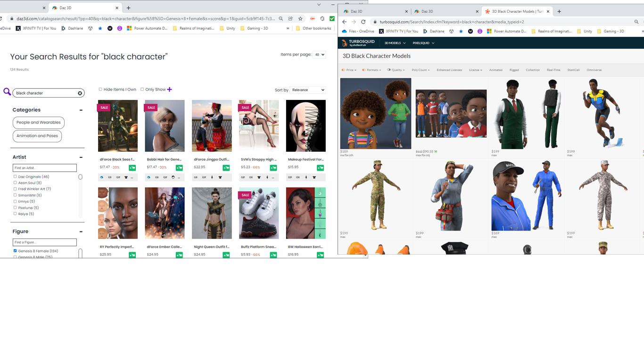Reload the TurboSquid page
The width and height of the screenshot is (644, 362).
click(363, 22)
